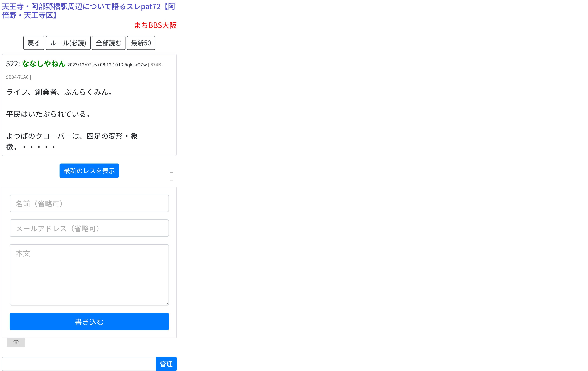The height and width of the screenshot is (371, 588).
Task: Open ルール(必読) rules page
Action: coord(68,43)
